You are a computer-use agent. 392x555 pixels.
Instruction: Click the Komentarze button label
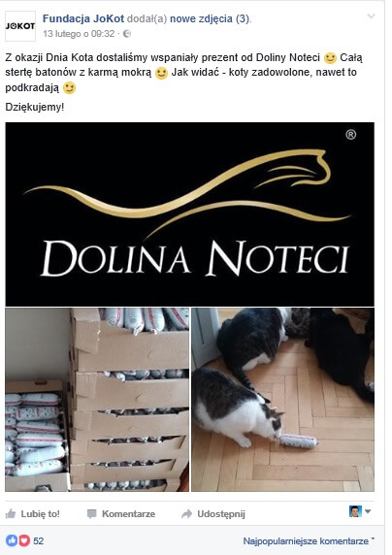coord(128,514)
